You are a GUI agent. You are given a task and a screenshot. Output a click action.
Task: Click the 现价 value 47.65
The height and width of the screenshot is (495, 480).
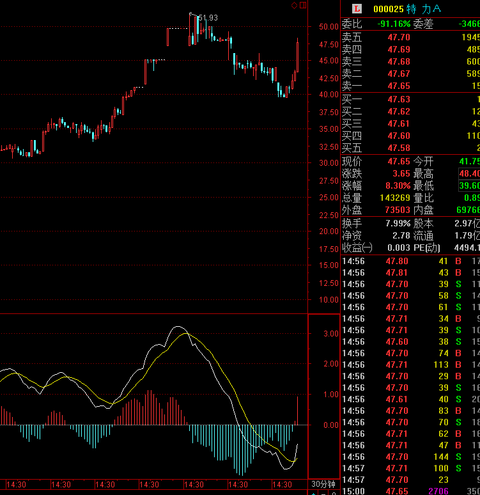tap(399, 162)
